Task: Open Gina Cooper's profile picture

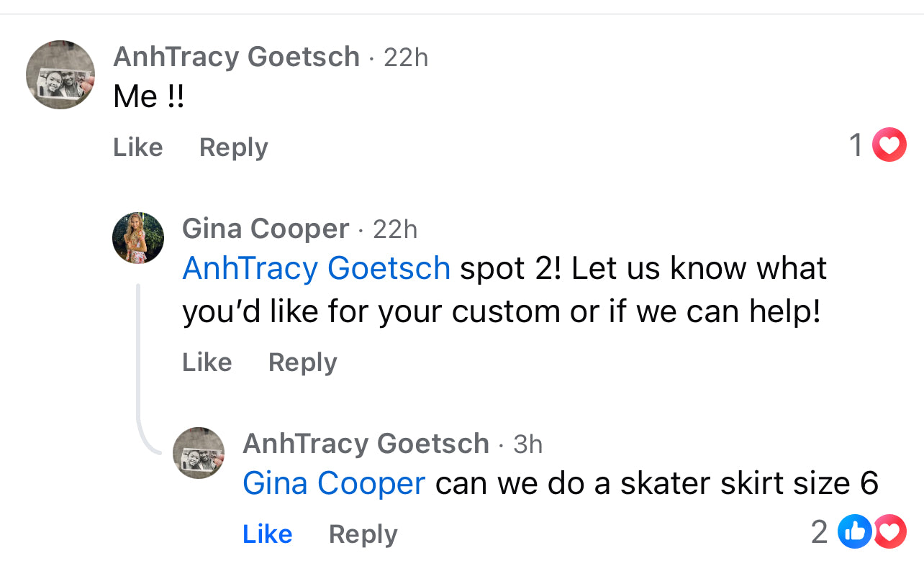Action: 138,238
